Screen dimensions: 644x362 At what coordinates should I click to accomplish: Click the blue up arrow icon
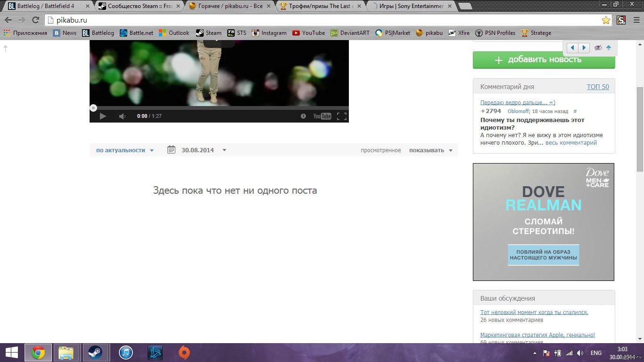(x=609, y=48)
